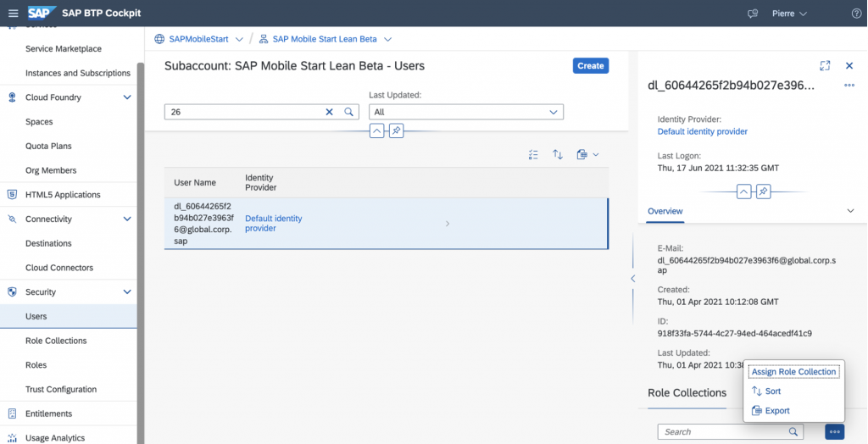Open Org Members in sidebar
This screenshot has height=444, width=868.
50,170
